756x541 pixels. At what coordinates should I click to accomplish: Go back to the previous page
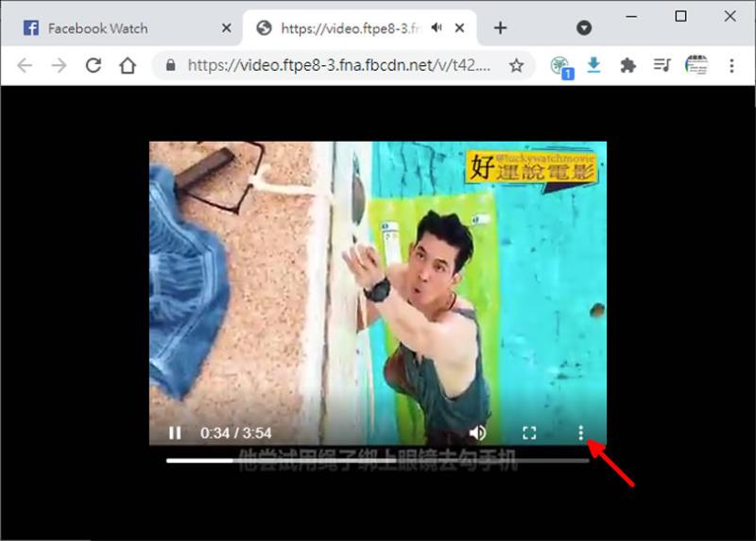click(25, 65)
